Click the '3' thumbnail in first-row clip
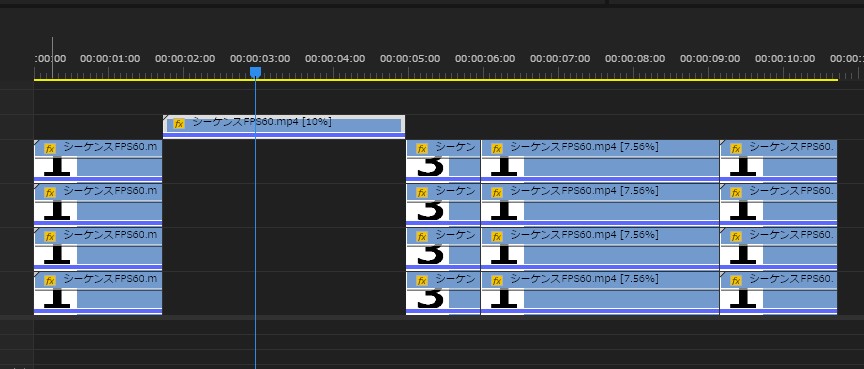 [x=428, y=167]
